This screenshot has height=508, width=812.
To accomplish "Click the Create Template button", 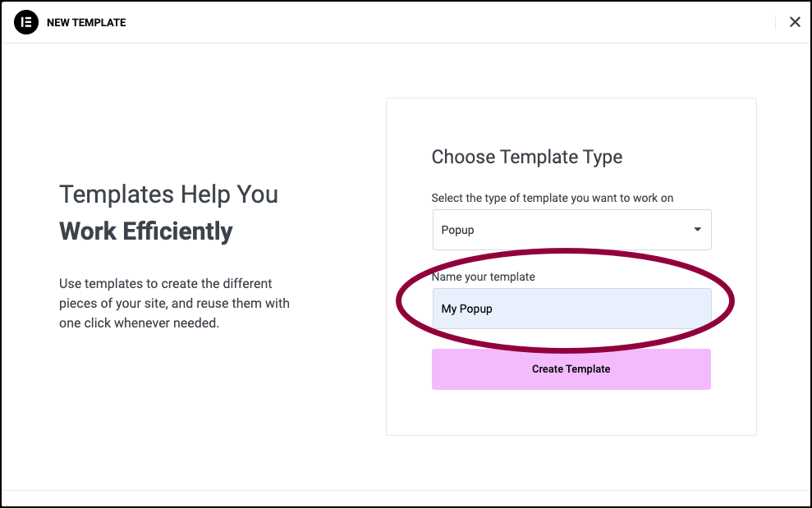I will point(571,369).
